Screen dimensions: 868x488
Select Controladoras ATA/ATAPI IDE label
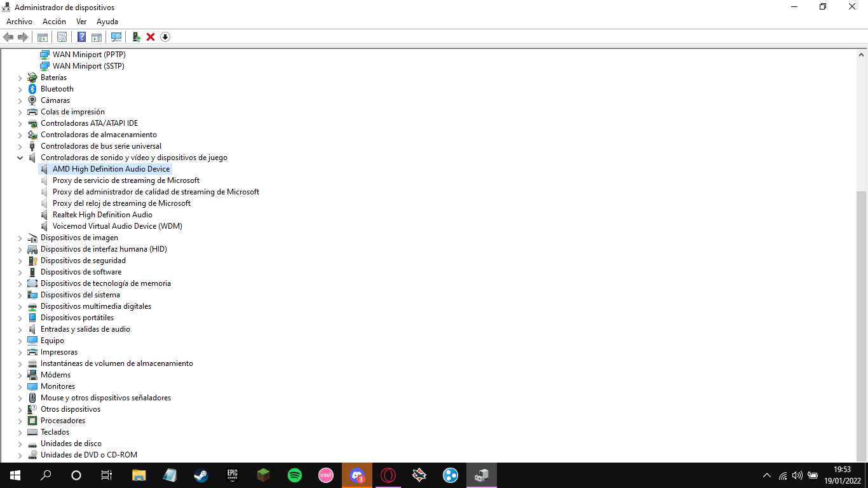(89, 123)
